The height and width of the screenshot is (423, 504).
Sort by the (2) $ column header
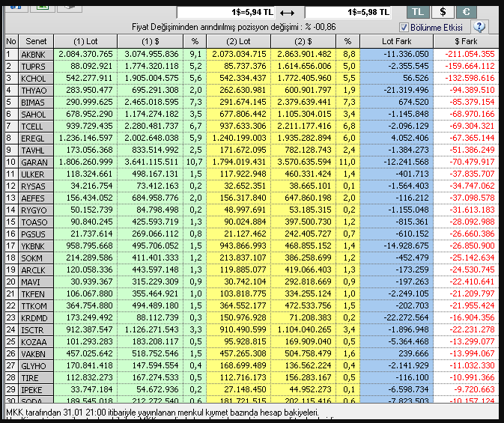[x=303, y=41]
